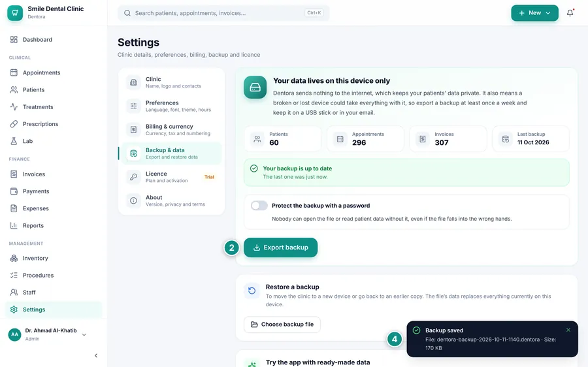Click the hard drive icon beside data heading

pos(255,88)
